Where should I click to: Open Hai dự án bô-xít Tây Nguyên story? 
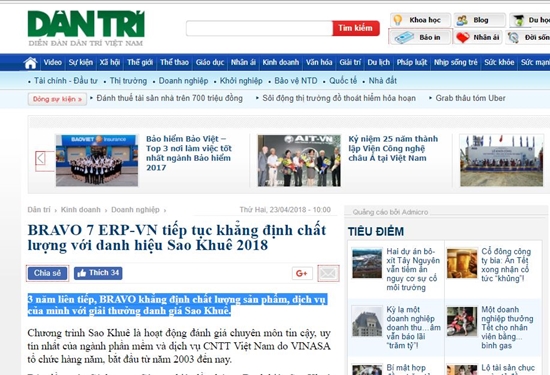tap(413, 269)
